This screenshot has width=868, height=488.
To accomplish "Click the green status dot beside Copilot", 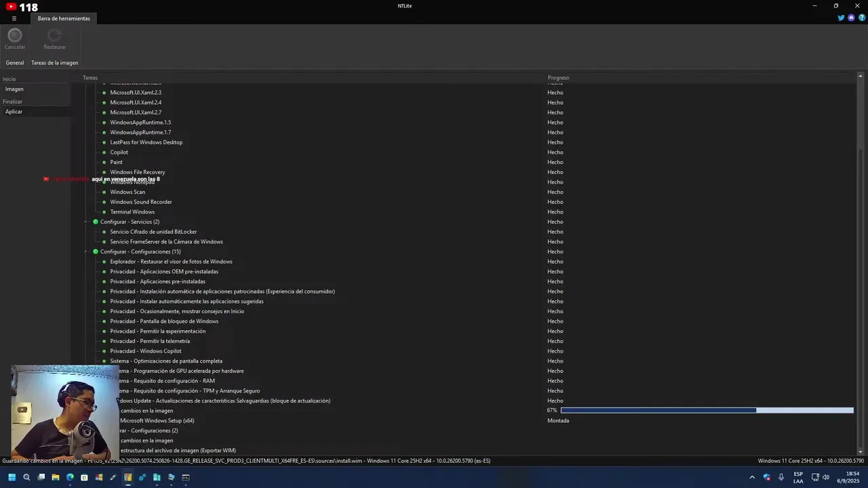I will [x=104, y=152].
